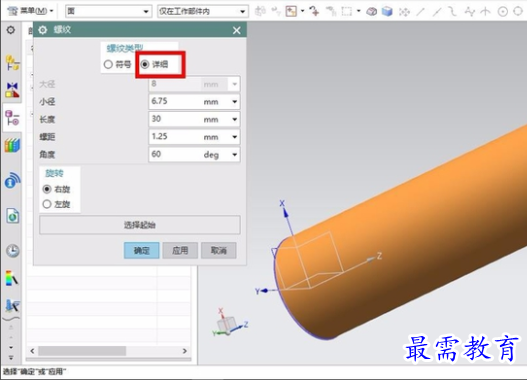Click the dashed rectangle selection icon

click(x=346, y=11)
